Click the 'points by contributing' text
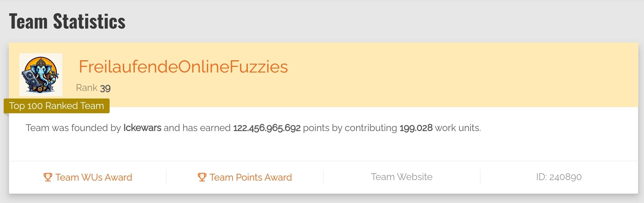Viewport: 644px width, 203px height. tap(350, 128)
